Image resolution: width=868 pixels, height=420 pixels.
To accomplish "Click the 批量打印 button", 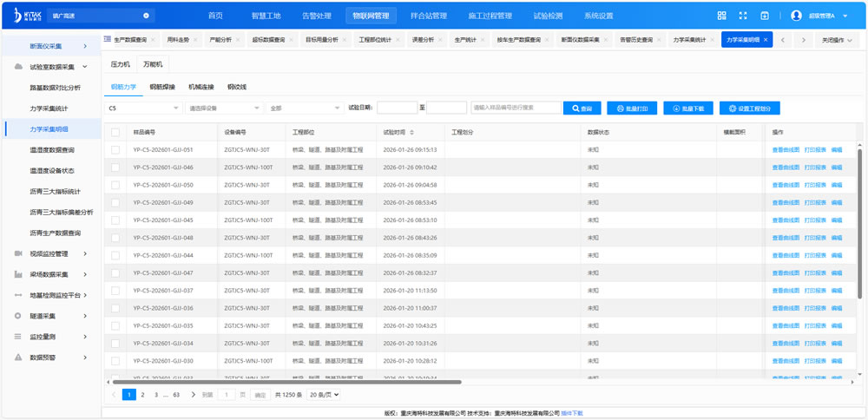I will point(632,108).
